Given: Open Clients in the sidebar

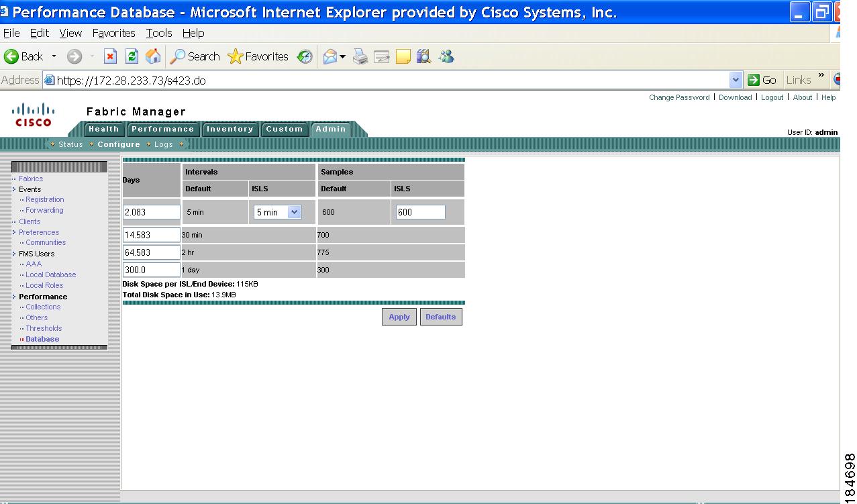Looking at the screenshot, I should coord(30,221).
